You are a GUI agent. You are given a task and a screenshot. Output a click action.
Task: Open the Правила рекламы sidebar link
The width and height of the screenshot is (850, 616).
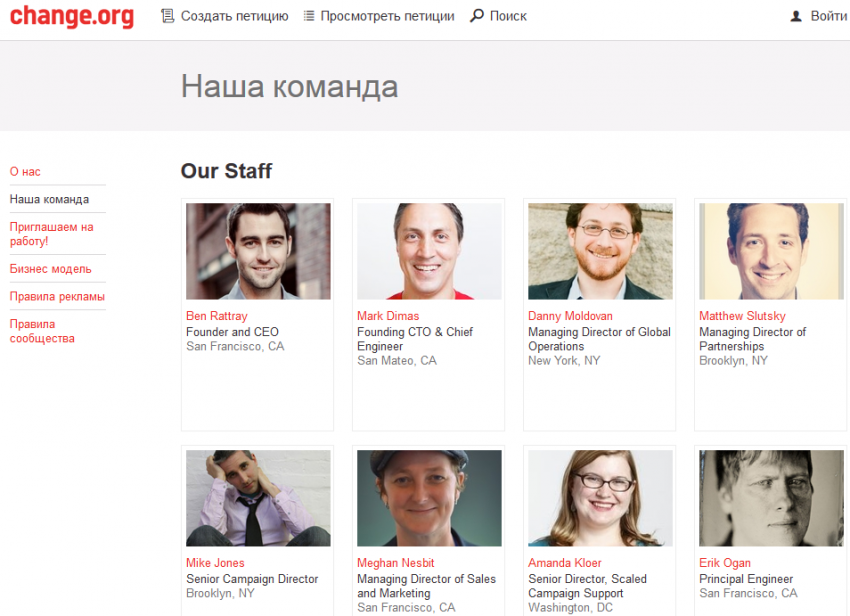click(57, 297)
